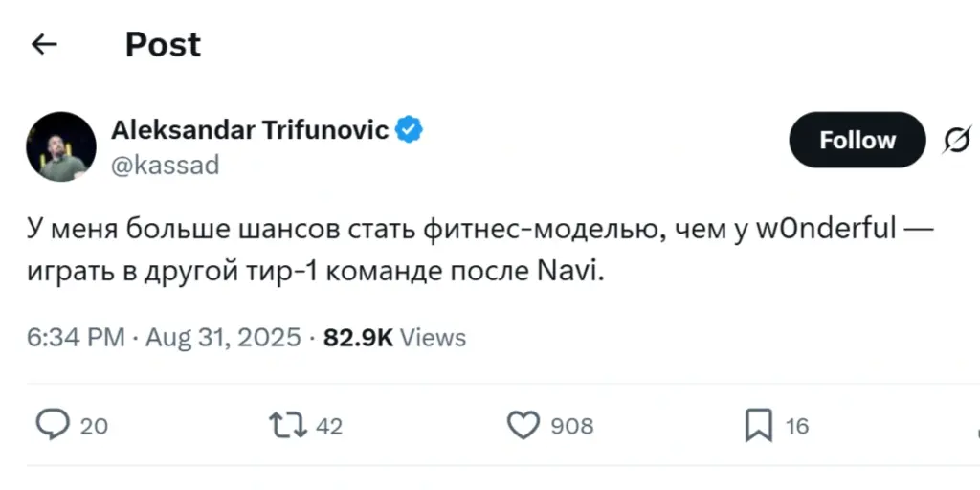The height and width of the screenshot is (490, 980).
Task: Click the 6:34 PM timestamp
Action: pyautogui.click(x=76, y=338)
